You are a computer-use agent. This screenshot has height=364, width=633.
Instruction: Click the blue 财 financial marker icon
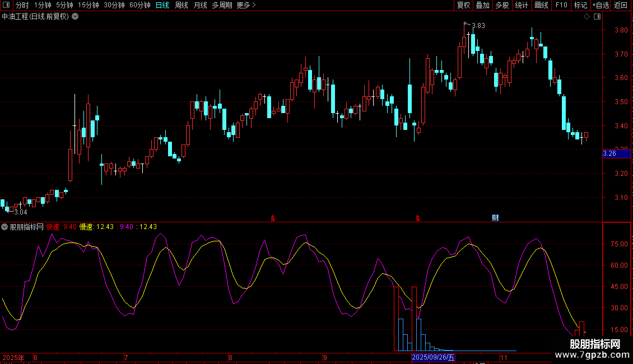coord(495,217)
